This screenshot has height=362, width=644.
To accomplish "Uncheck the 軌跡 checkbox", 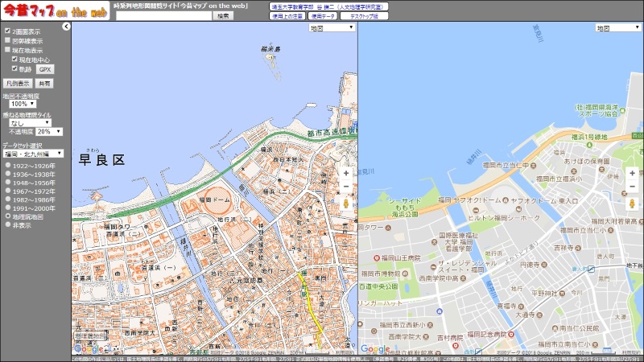I will coord(14,68).
